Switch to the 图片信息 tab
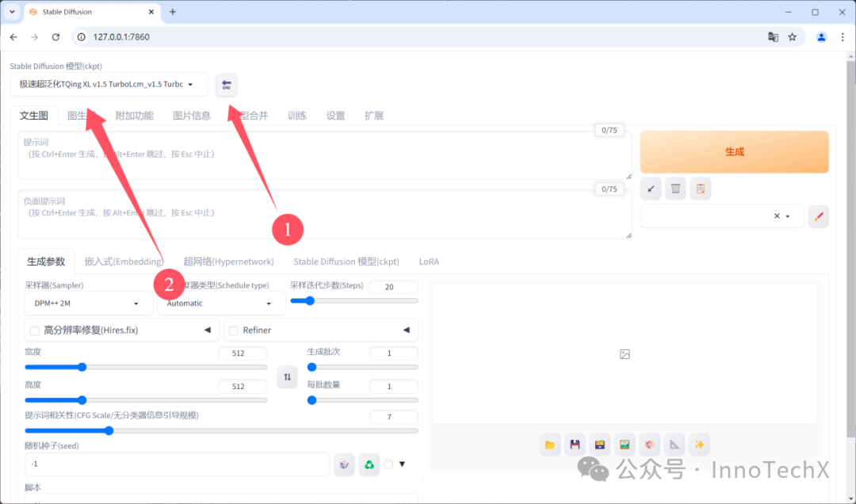 [x=192, y=115]
